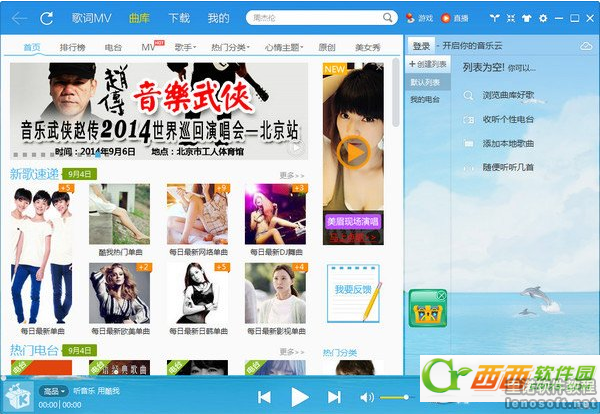Click the banner's small play arrow
The width and height of the screenshot is (600, 414).
point(296,148)
